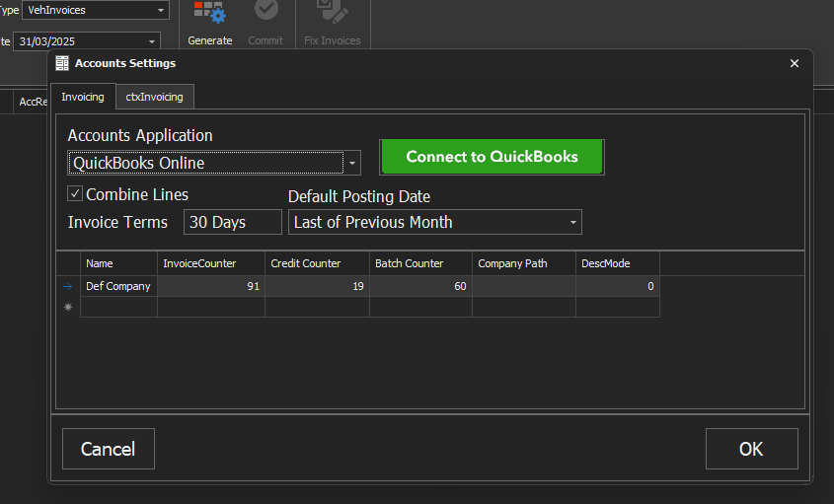
Task: Click the Name cell of the new row
Action: 118,307
